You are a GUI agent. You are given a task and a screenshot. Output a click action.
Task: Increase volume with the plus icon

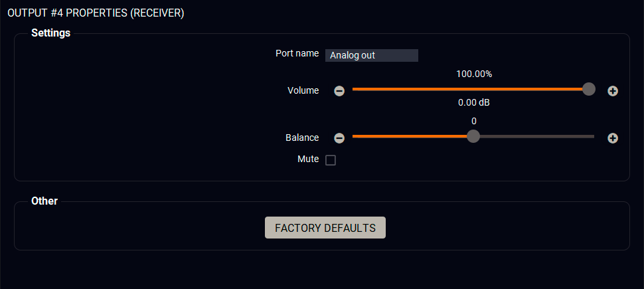(x=613, y=91)
